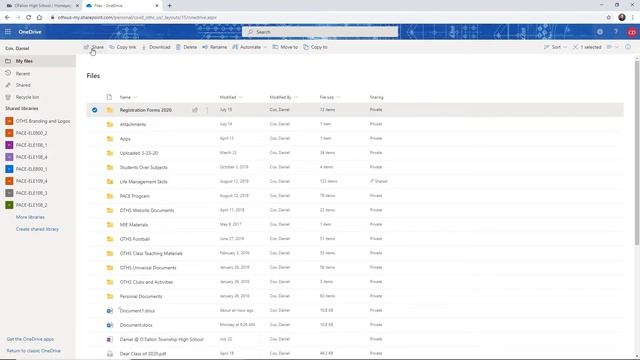Click the Word icon beside Document.docx

point(109,325)
